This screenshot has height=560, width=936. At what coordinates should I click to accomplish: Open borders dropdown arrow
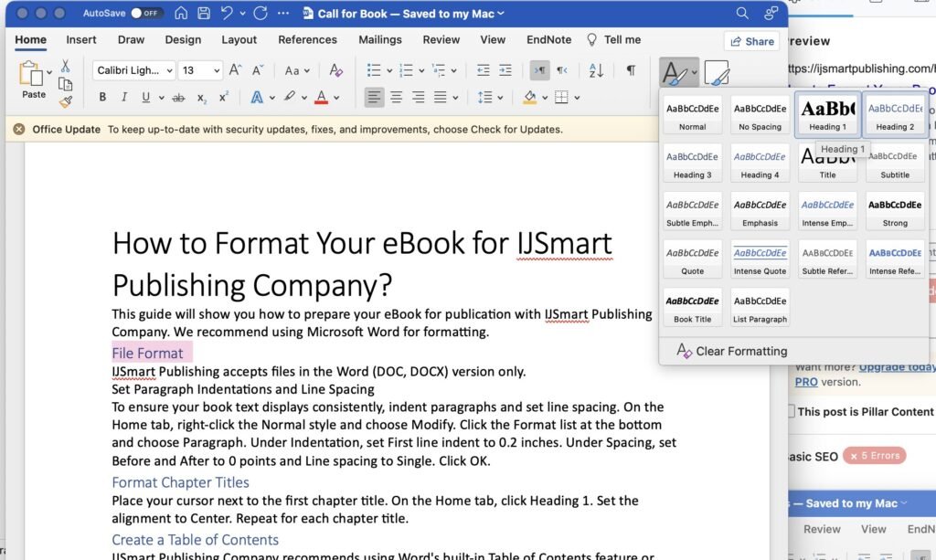click(x=577, y=97)
